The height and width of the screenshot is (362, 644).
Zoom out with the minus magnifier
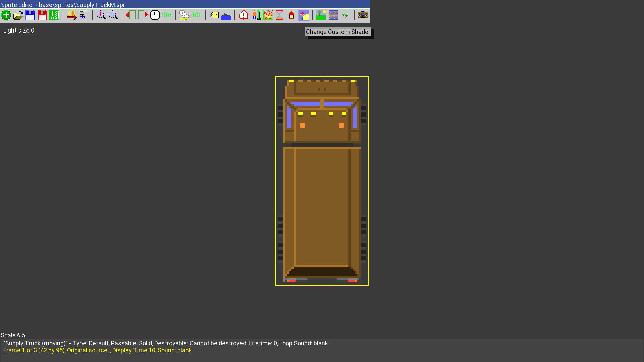(x=113, y=15)
